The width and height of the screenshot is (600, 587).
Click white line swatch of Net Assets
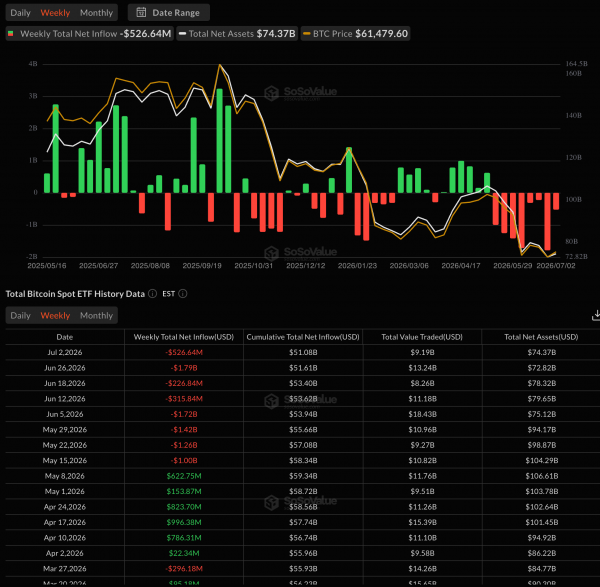coord(183,34)
